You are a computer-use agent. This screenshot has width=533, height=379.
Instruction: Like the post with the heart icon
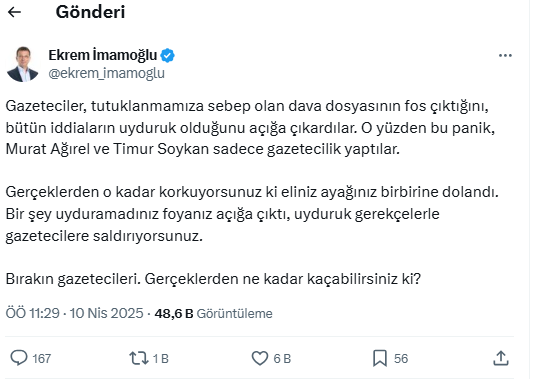(x=260, y=358)
